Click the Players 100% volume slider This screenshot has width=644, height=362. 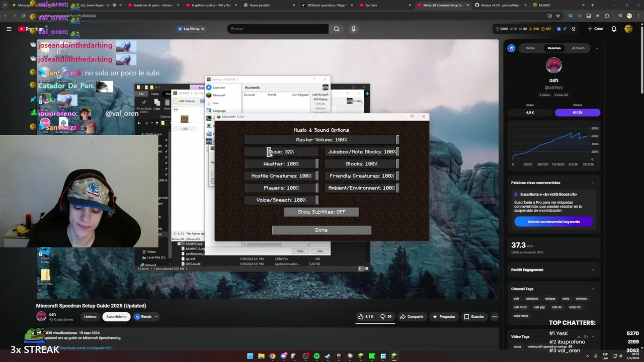pyautogui.click(x=281, y=188)
